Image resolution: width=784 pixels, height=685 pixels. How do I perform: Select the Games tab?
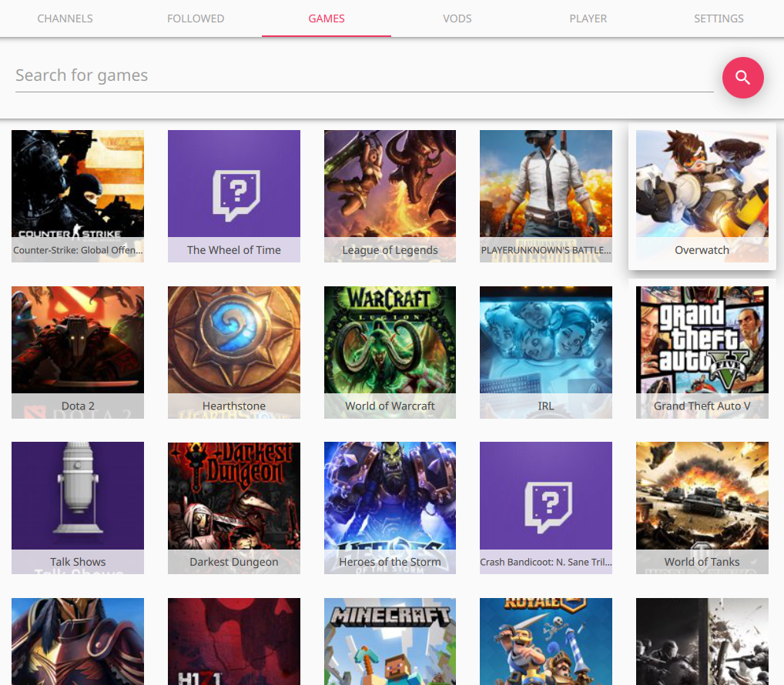tap(327, 18)
